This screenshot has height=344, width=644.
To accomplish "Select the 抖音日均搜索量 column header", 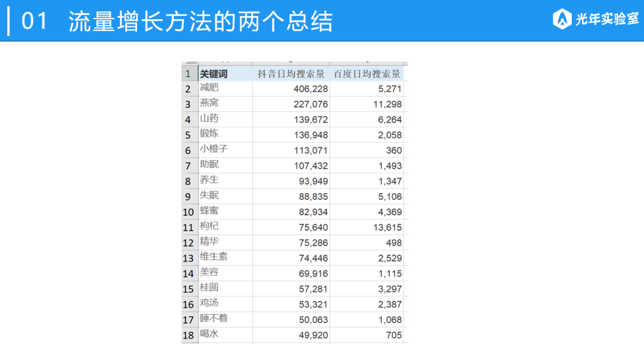I will click(292, 73).
